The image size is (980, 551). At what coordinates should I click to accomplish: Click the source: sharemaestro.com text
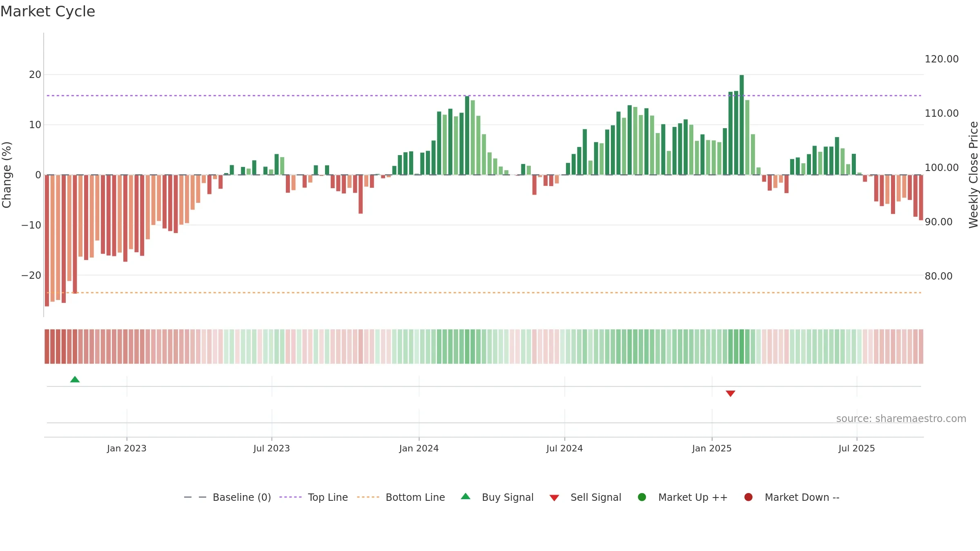(x=901, y=419)
